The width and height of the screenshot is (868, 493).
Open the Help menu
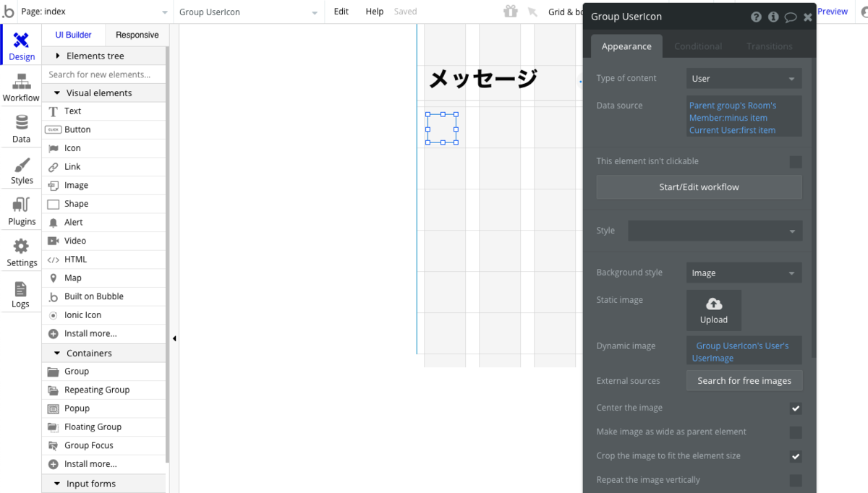375,12
